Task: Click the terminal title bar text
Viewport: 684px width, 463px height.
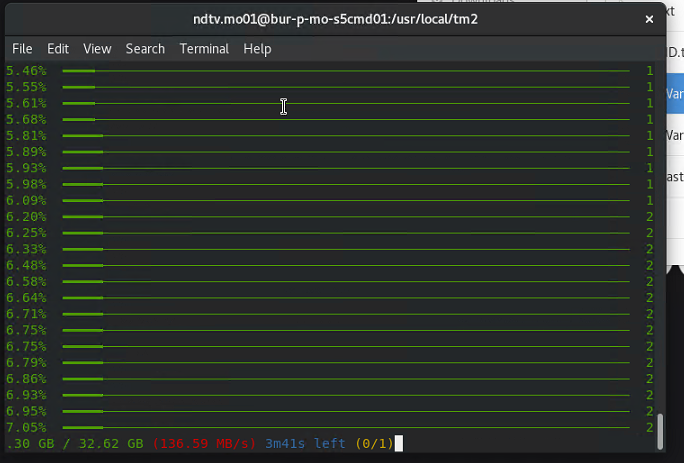Action: click(x=335, y=19)
